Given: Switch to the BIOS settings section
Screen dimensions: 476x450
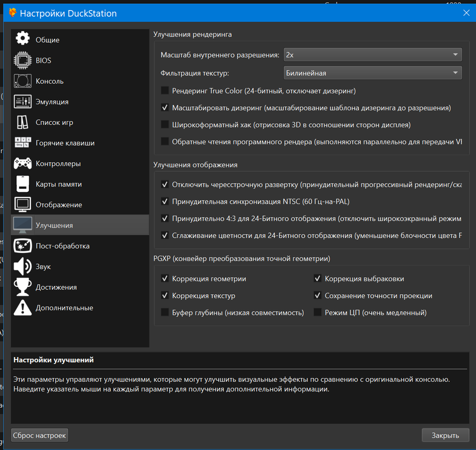Looking at the screenshot, I should pyautogui.click(x=80, y=60).
